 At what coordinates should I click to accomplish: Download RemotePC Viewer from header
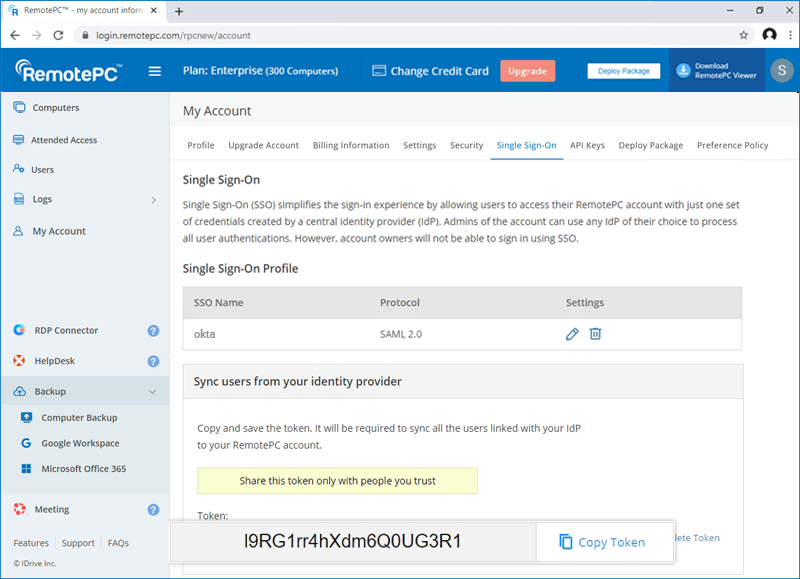[716, 71]
